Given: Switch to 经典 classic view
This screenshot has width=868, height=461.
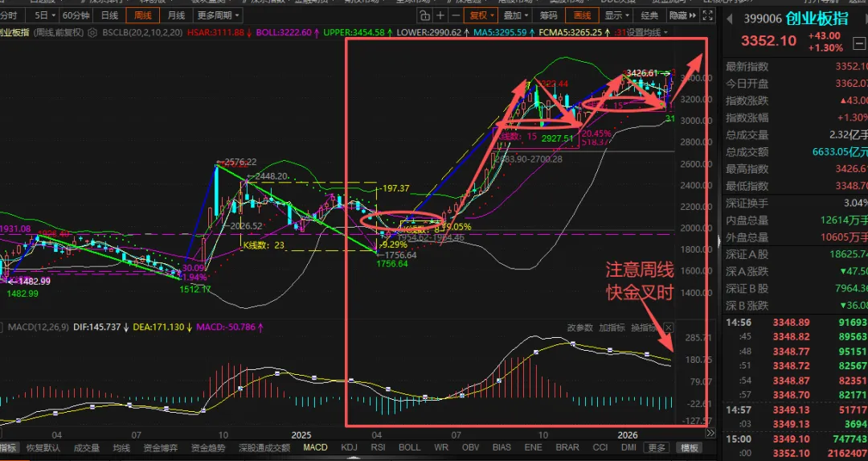Looking at the screenshot, I should [649, 15].
